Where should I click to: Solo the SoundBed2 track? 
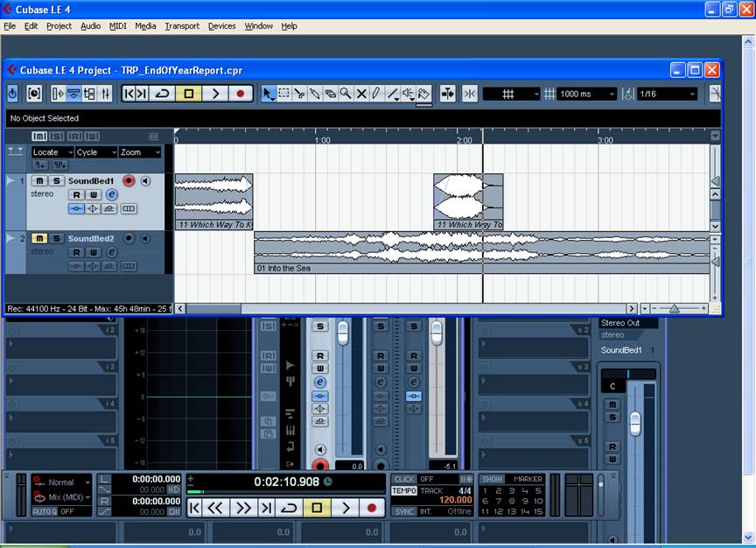pyautogui.click(x=56, y=238)
